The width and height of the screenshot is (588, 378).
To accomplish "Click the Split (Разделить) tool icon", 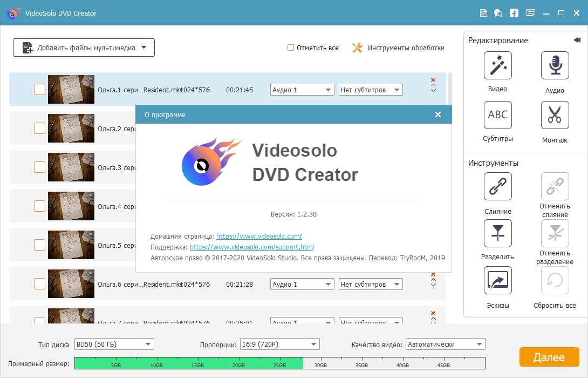I will click(x=497, y=233).
